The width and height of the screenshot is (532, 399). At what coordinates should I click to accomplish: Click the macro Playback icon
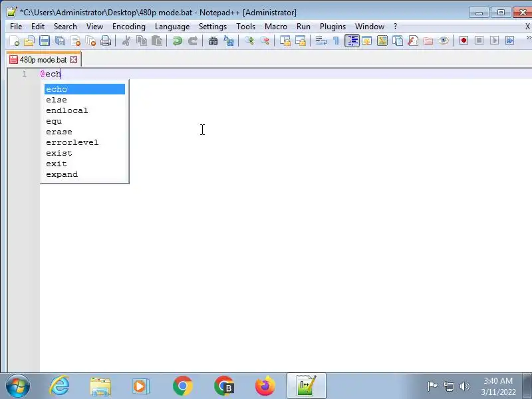[x=494, y=41]
